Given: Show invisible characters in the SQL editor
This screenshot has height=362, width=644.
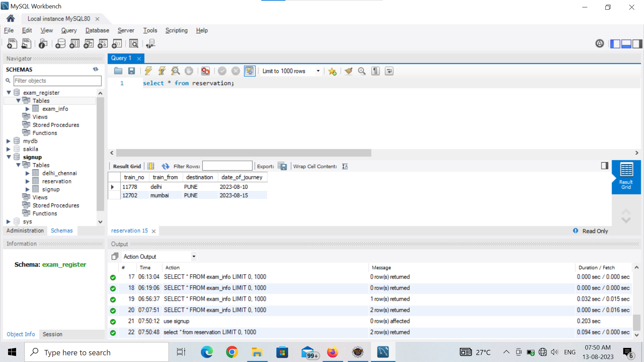Looking at the screenshot, I should click(375, 71).
